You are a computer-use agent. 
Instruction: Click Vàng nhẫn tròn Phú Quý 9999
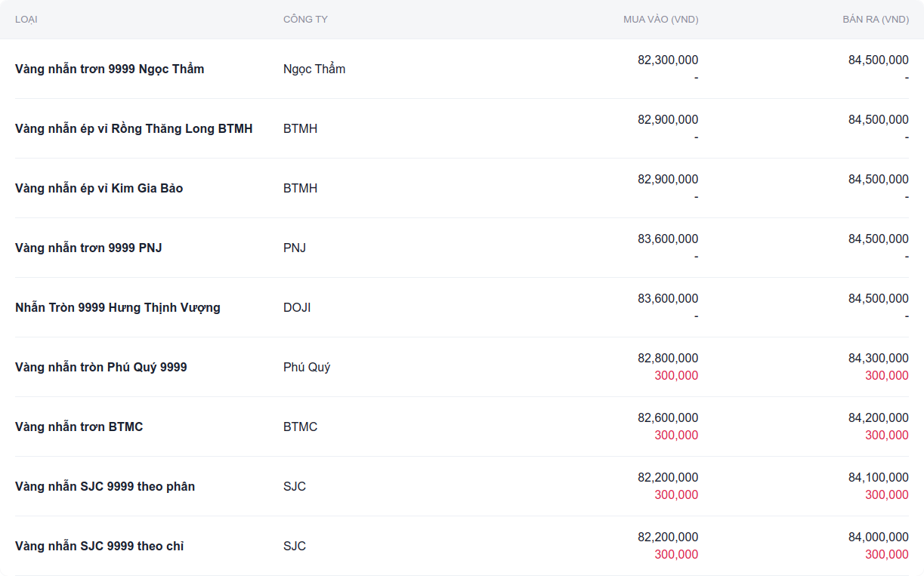101,368
